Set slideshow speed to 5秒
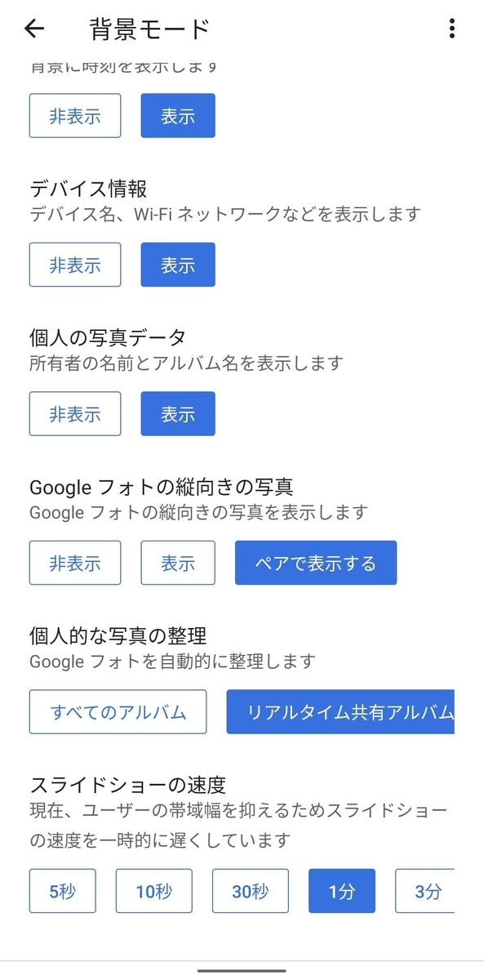Image resolution: width=484 pixels, height=980 pixels. pos(62,891)
